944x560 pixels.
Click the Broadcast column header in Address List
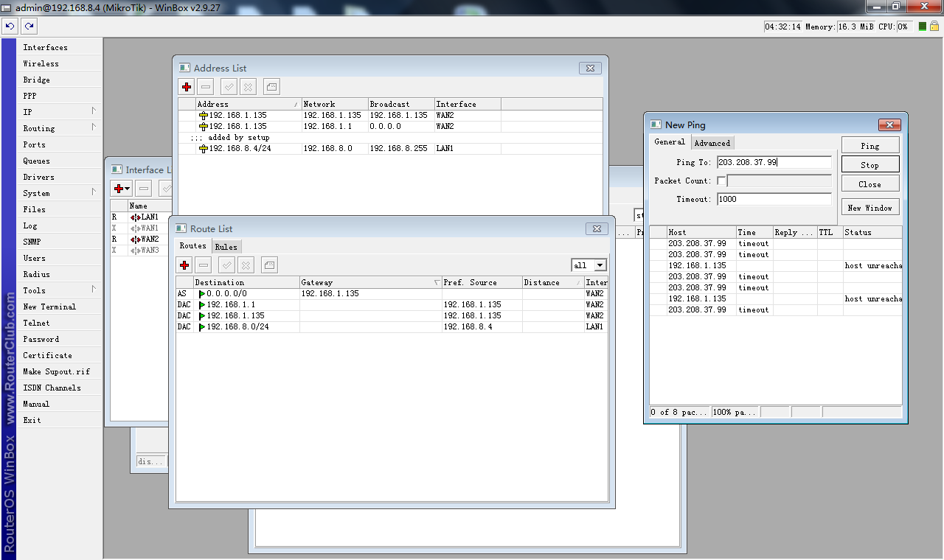coord(400,104)
